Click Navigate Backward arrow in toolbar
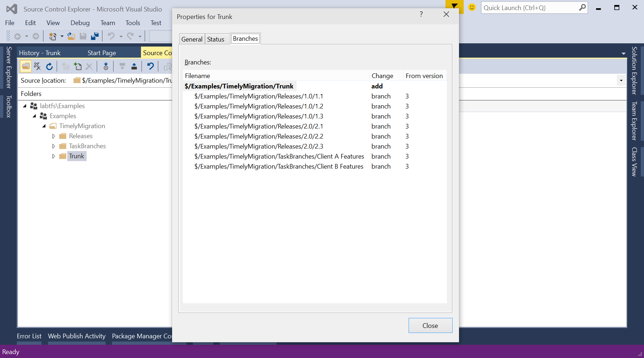This screenshot has width=644, height=358. 17,36
